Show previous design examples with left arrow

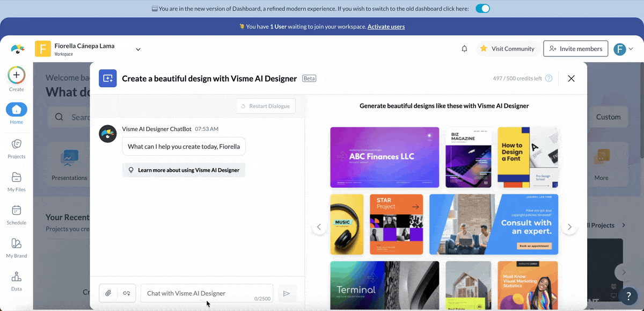319,227
